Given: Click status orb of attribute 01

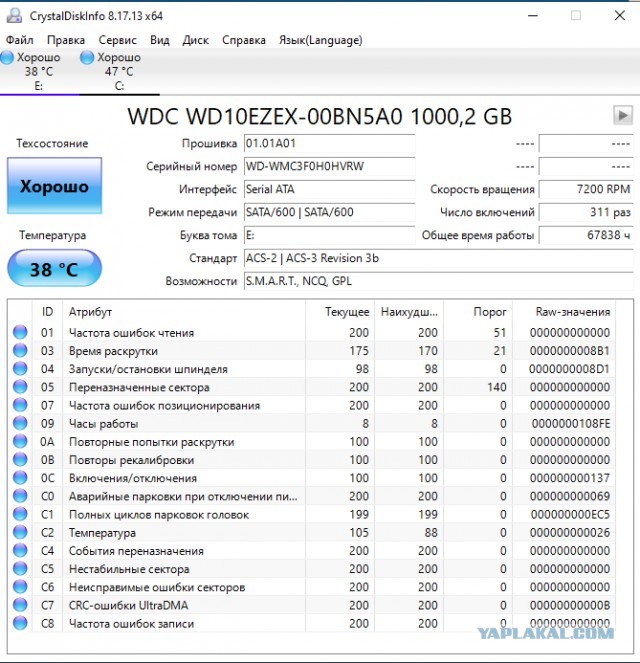Looking at the screenshot, I should point(20,332).
